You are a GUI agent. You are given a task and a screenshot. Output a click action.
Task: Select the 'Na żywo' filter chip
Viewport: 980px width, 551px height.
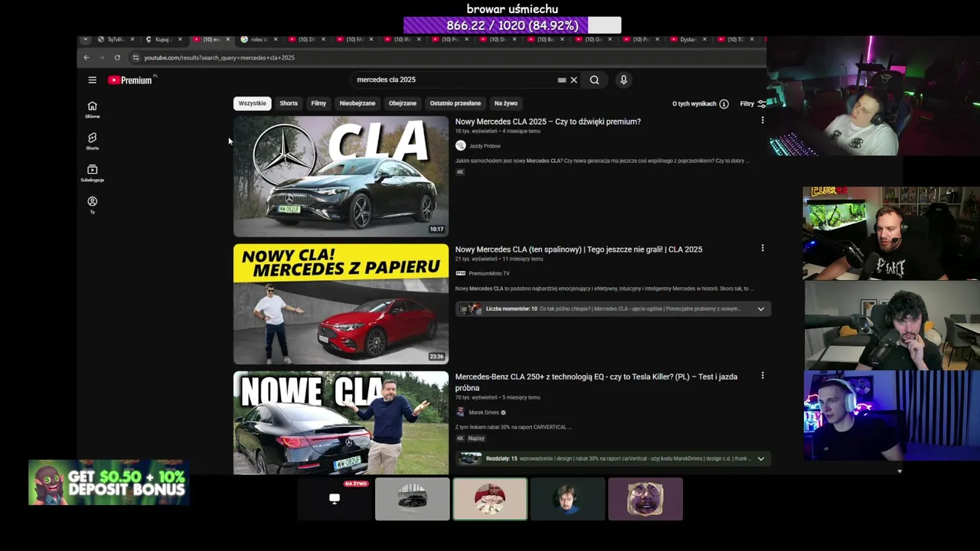[506, 103]
